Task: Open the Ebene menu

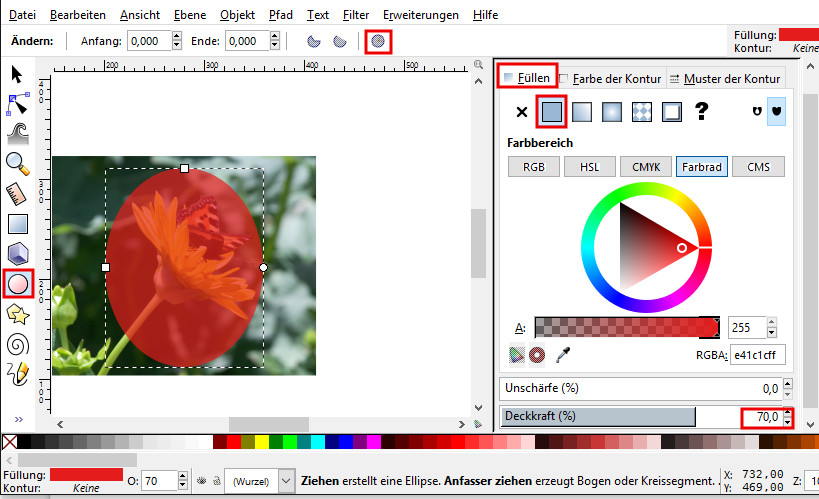Action: [x=190, y=15]
